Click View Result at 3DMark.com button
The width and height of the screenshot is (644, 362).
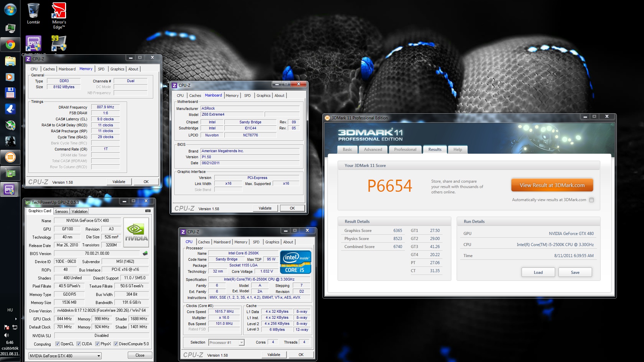pyautogui.click(x=552, y=185)
